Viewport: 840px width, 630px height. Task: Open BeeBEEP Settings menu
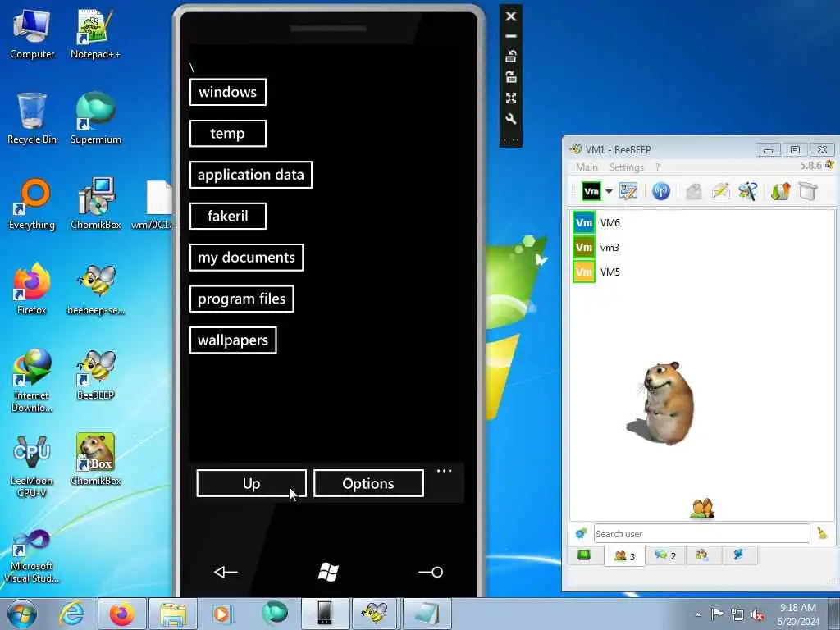[x=626, y=167]
